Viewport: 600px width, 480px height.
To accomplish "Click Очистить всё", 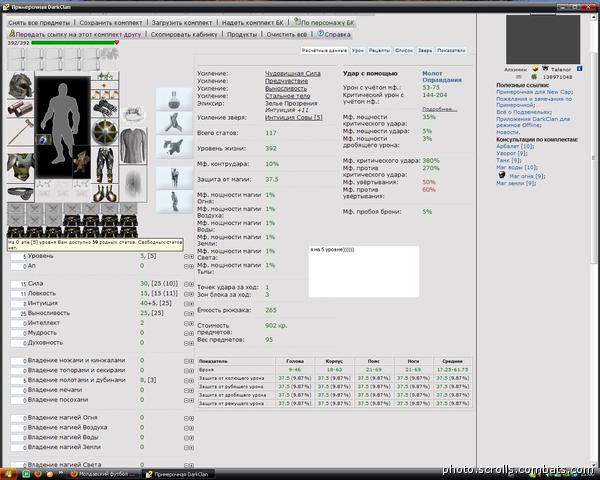I will point(287,34).
